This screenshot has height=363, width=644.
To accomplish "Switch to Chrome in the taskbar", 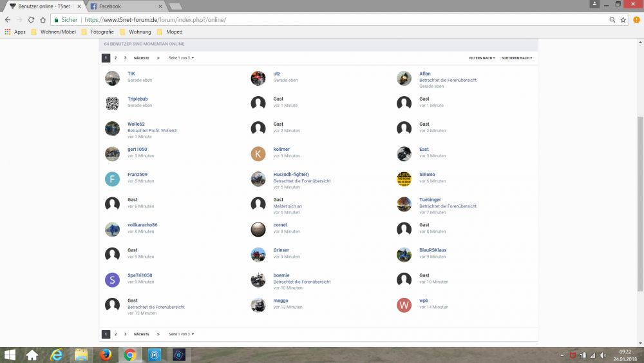I will tap(130, 355).
